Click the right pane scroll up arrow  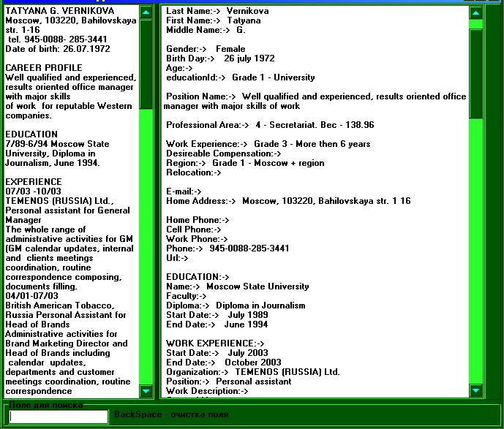tap(475, 13)
